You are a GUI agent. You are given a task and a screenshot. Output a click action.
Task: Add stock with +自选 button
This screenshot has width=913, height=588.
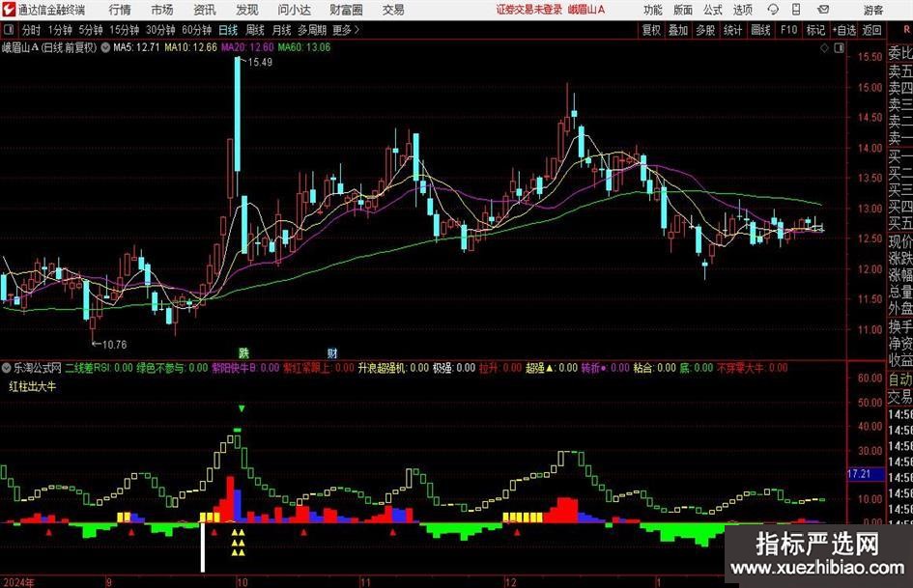(x=843, y=30)
